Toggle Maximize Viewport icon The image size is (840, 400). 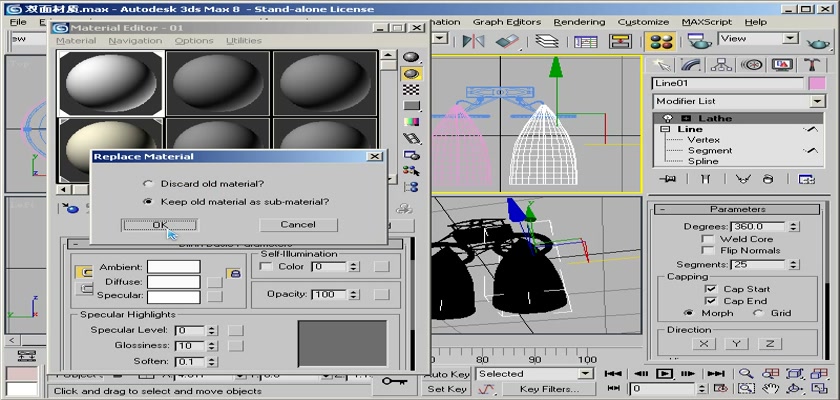(x=820, y=388)
